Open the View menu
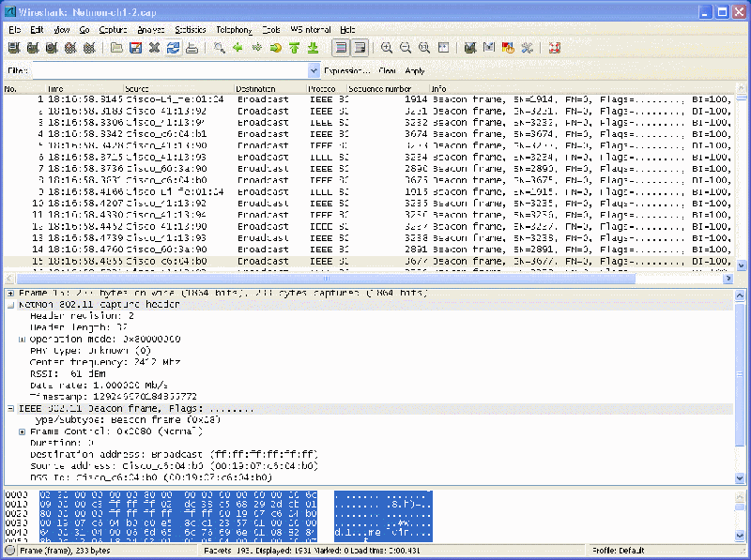 [61, 30]
